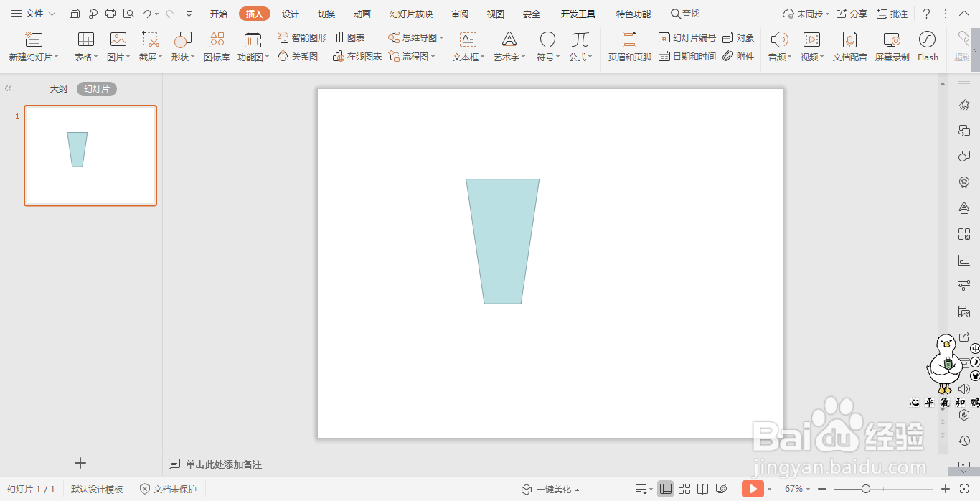Image resolution: width=980 pixels, height=501 pixels.
Task: Switch to Normal view in status bar
Action: [x=666, y=489]
